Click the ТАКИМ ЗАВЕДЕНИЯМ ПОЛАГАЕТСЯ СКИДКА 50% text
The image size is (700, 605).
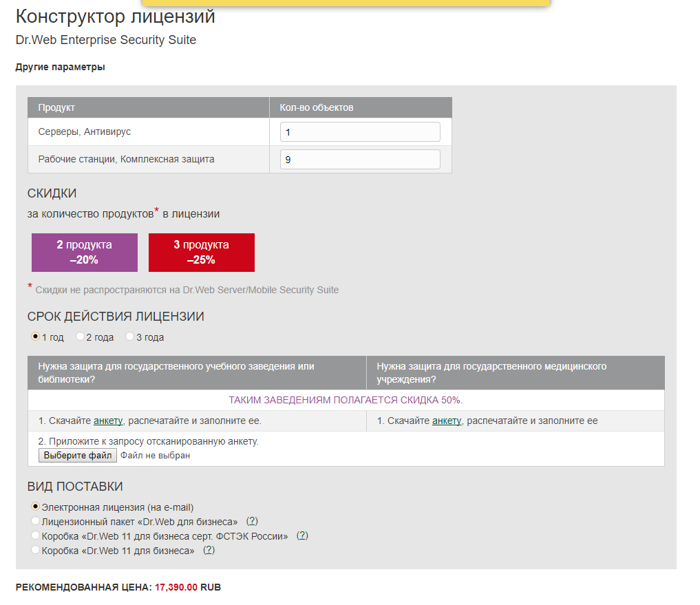tap(346, 400)
